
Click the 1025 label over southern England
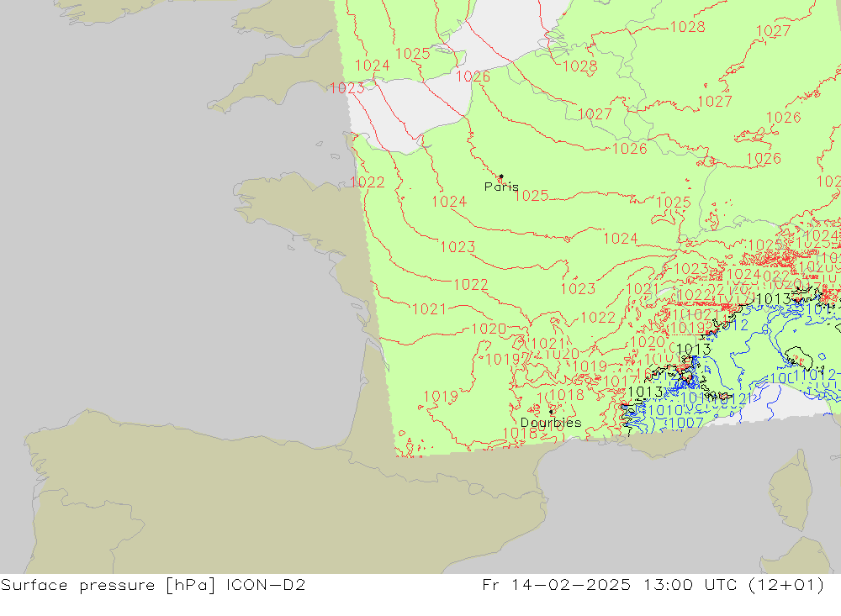click(412, 54)
